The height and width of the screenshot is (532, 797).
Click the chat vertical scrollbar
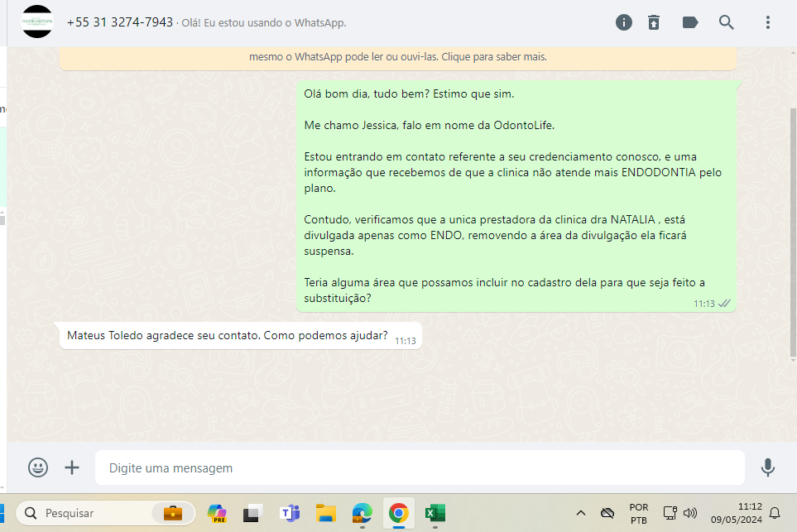click(793, 232)
